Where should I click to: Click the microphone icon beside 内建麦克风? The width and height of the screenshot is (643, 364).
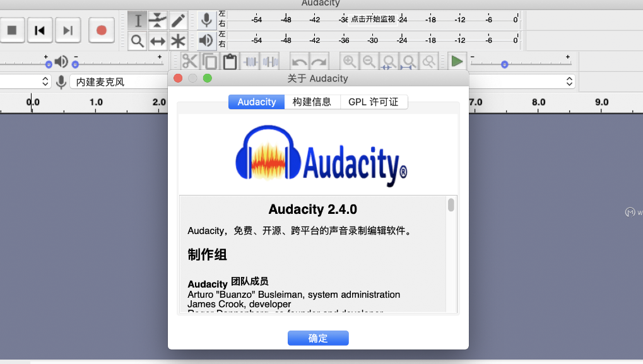61,82
